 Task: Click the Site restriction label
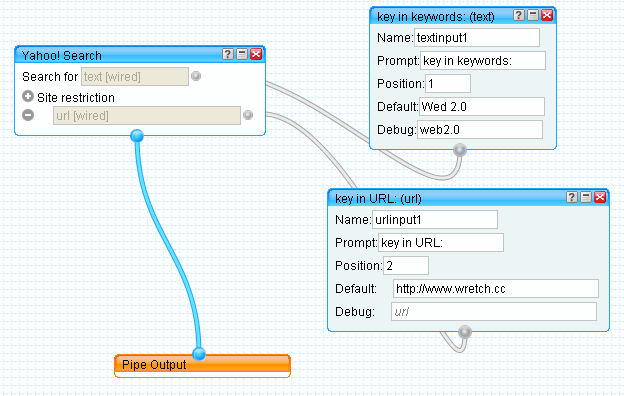76,98
